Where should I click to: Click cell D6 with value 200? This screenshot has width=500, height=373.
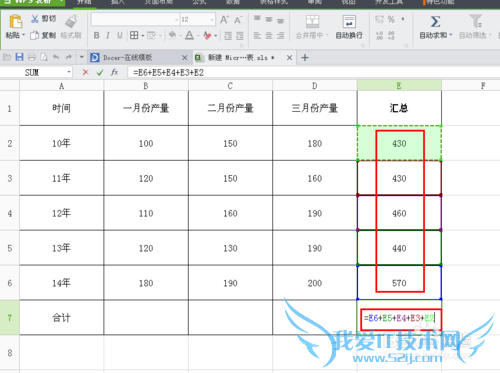coord(314,283)
